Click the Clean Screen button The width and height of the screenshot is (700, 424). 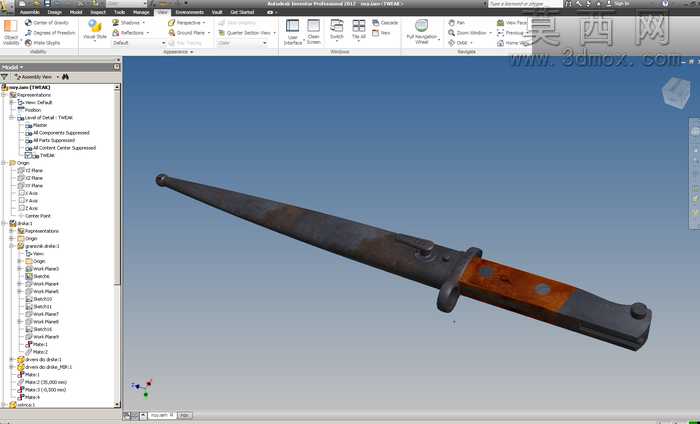click(313, 31)
